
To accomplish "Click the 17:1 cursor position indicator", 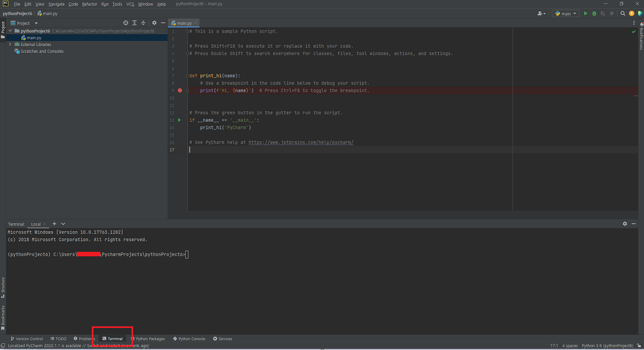I will coord(554,346).
